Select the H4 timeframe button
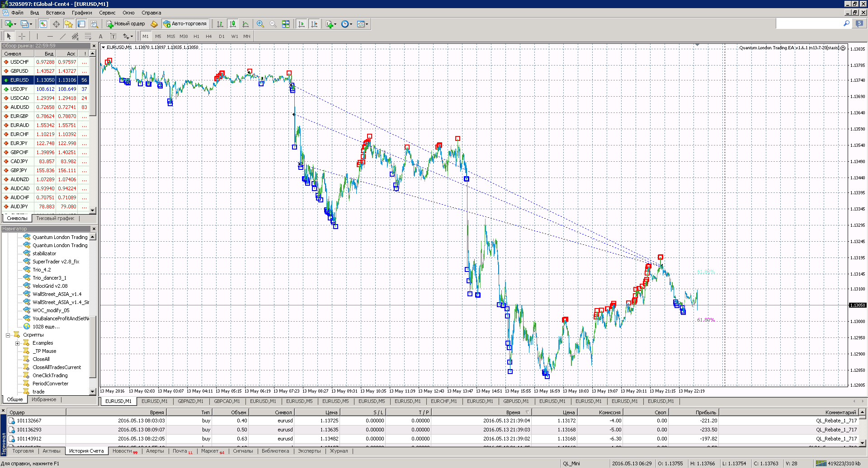This screenshot has width=868, height=468. 208,36
